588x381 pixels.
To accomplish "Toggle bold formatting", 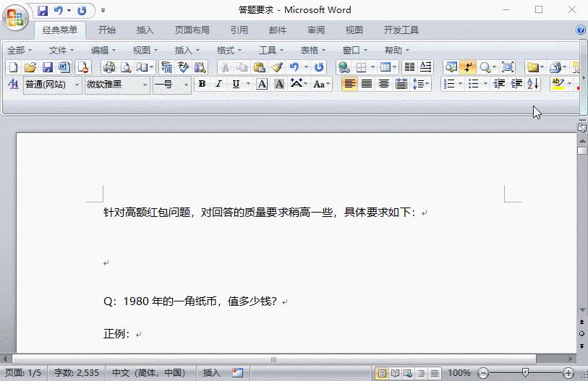I will 202,84.
